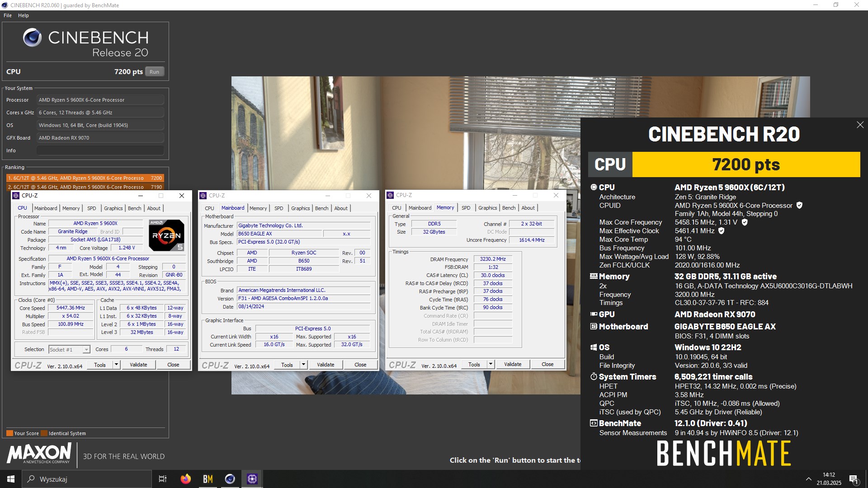868x488 pixels.
Task: Click the BenchMate OS Windows icon
Action: pyautogui.click(x=594, y=347)
